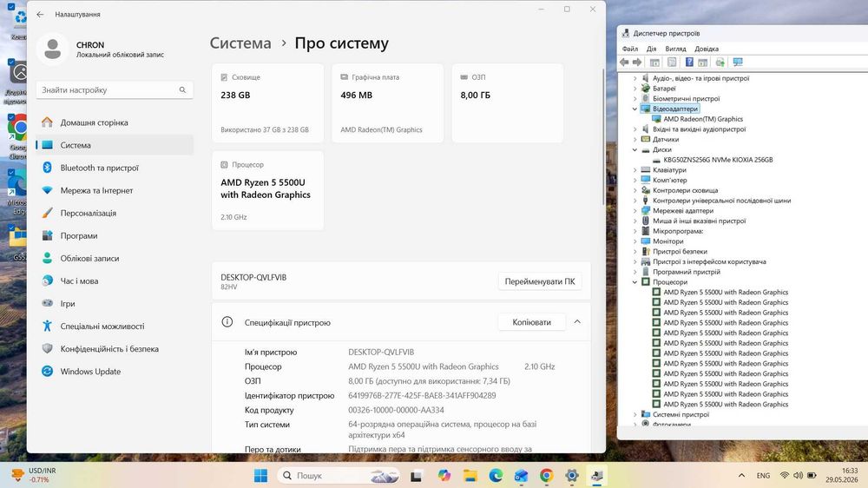Open Домашня сторінка in the sidebar
This screenshot has width=868, height=488.
click(x=115, y=122)
